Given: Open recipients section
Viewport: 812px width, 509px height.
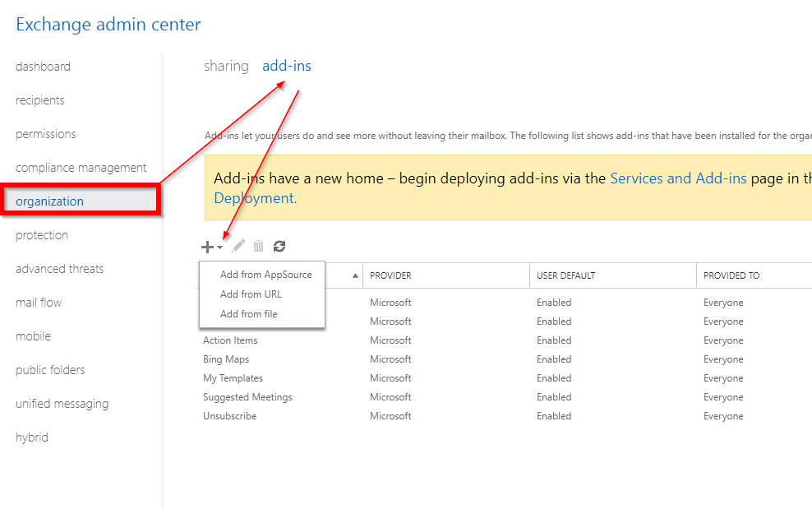Looking at the screenshot, I should pyautogui.click(x=39, y=100).
